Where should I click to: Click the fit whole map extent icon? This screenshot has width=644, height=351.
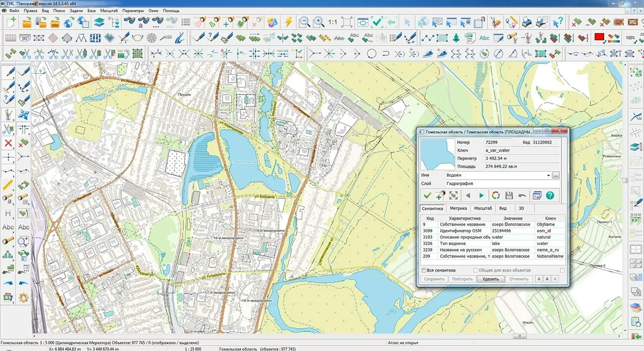347,22
